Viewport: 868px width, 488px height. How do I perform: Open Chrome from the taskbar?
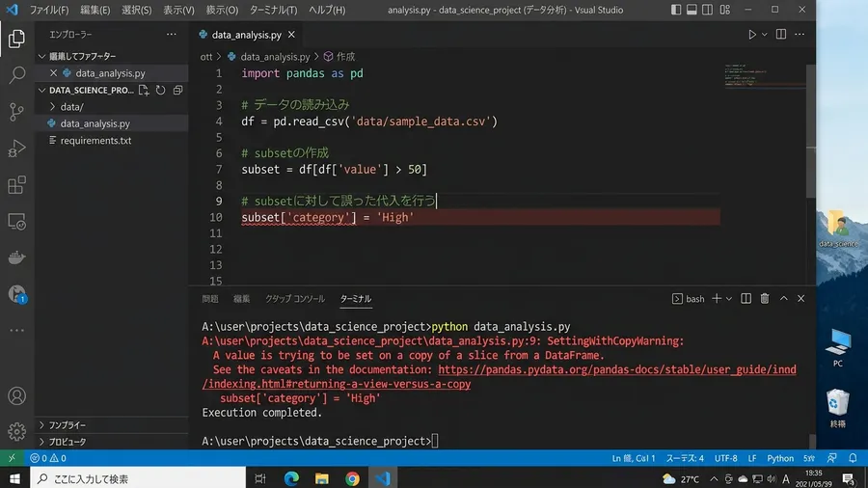352,478
